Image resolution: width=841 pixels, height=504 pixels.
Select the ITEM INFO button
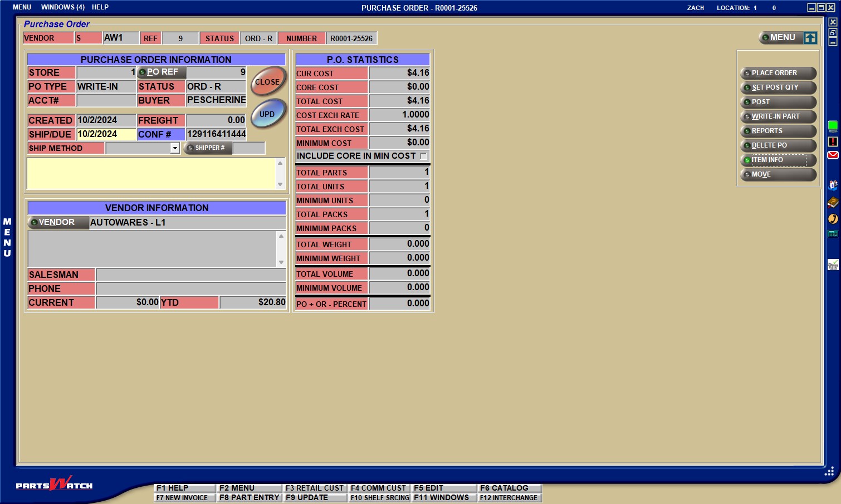point(778,160)
